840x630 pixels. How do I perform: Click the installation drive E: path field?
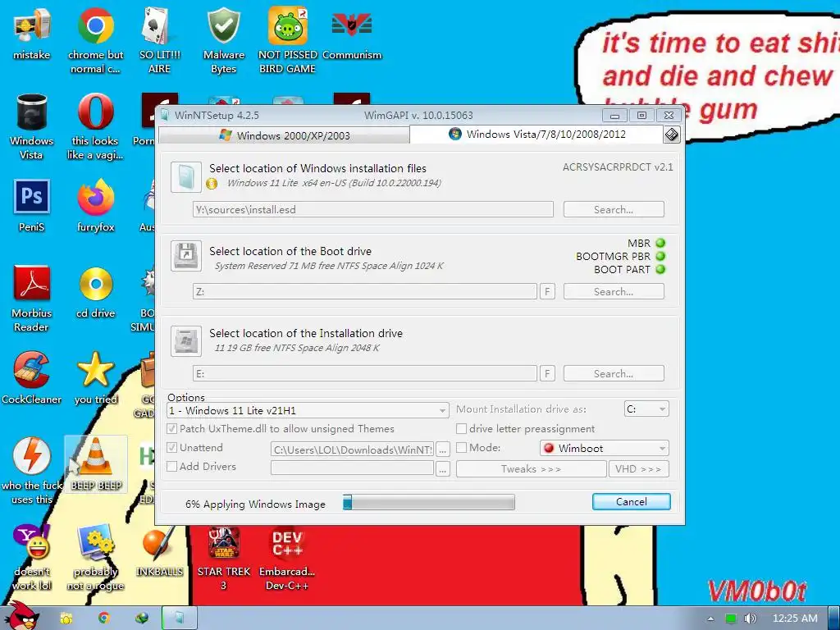tap(365, 373)
